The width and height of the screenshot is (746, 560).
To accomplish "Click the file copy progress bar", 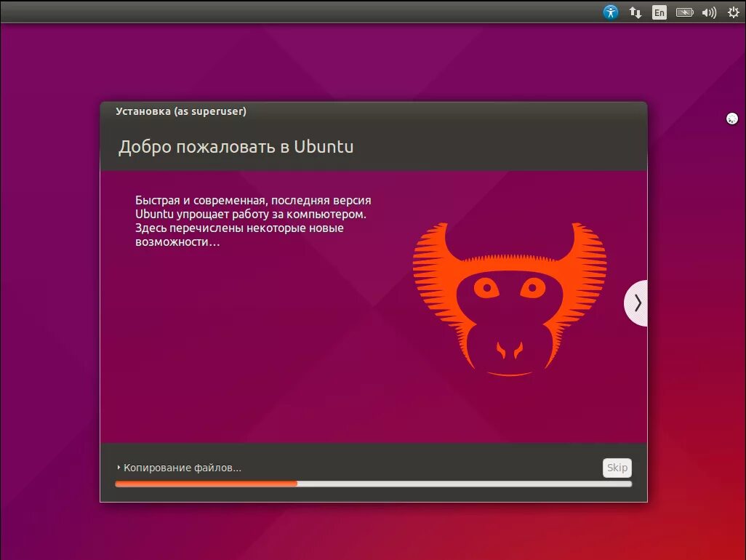I will (x=374, y=484).
